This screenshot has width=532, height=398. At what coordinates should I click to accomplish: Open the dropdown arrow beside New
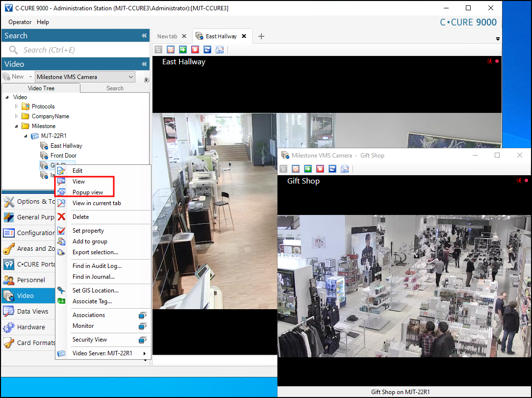30,77
